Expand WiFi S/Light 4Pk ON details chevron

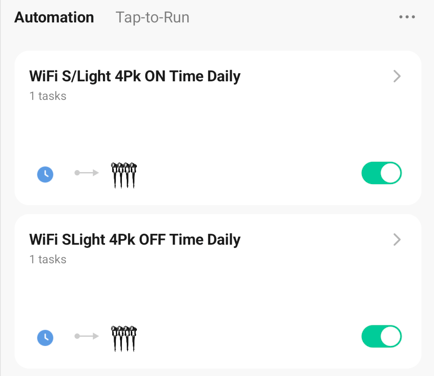(397, 76)
